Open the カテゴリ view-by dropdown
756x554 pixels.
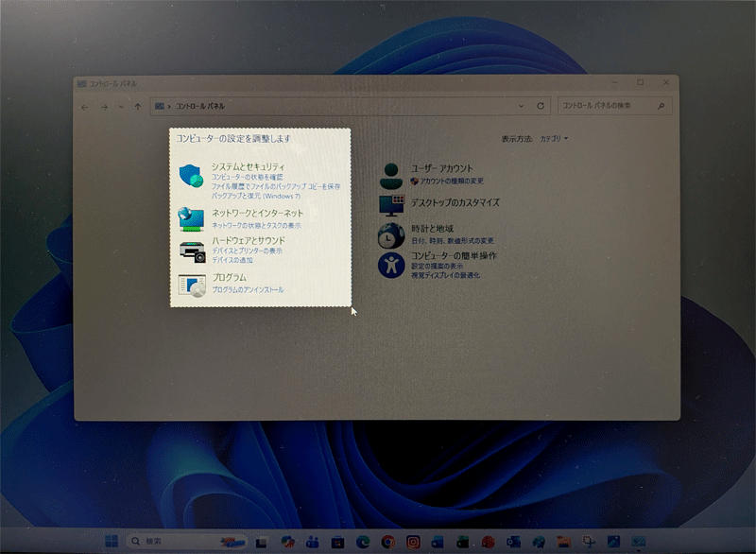tap(554, 139)
